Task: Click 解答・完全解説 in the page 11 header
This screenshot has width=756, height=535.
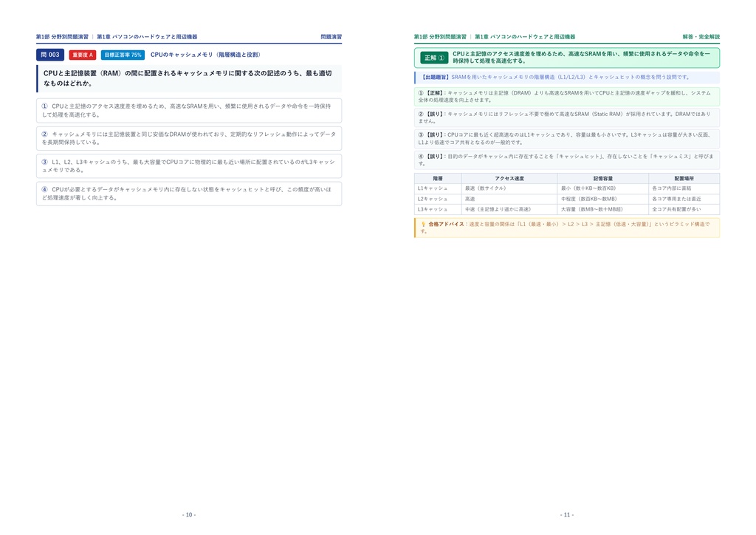Action: click(x=701, y=37)
